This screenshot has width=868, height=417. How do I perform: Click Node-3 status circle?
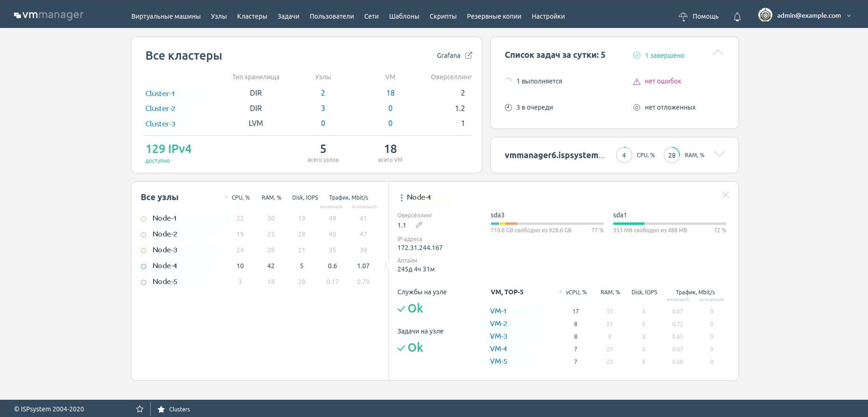[144, 250]
